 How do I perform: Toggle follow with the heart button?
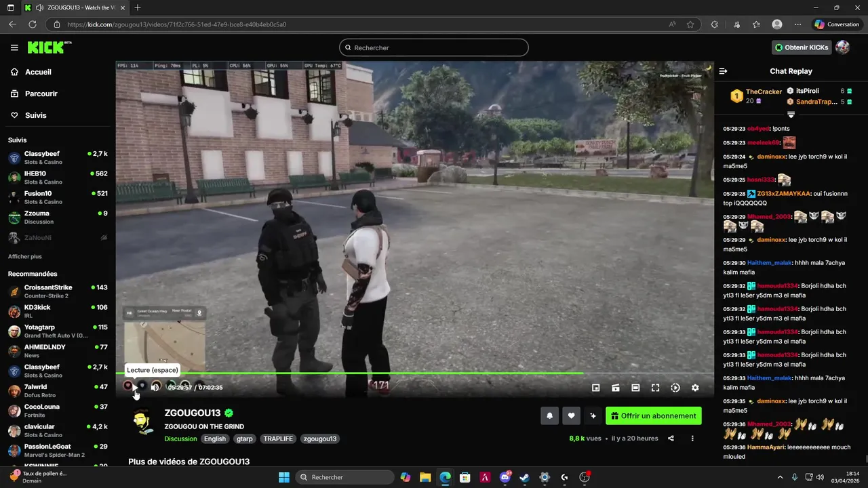point(571,416)
